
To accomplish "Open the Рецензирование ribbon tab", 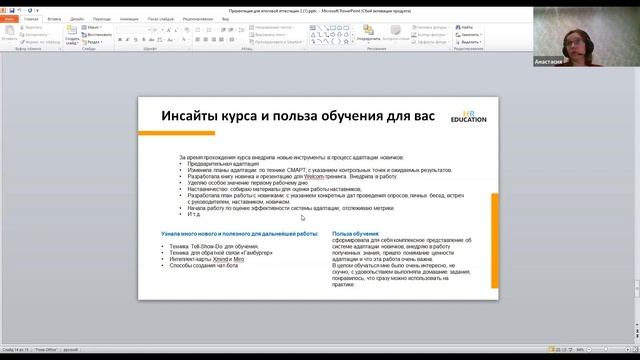I will point(198,19).
